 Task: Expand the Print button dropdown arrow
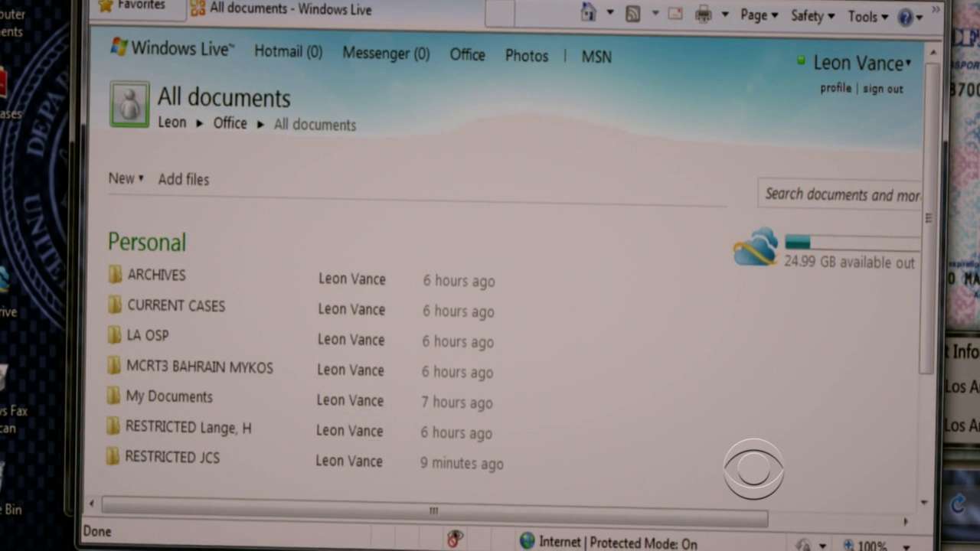724,15
